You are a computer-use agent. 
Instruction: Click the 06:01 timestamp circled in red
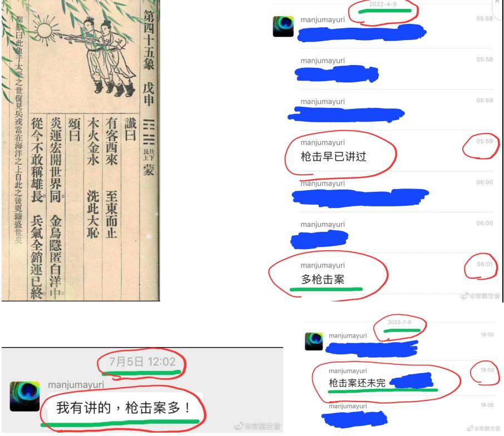point(485,264)
